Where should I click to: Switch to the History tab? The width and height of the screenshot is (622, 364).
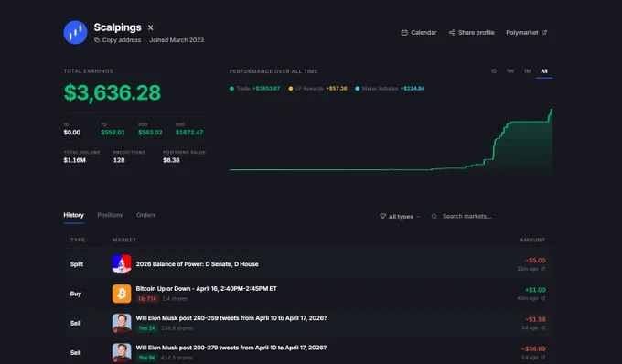coord(73,215)
